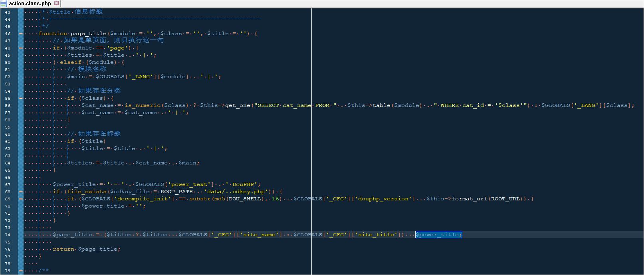Fold the file_exists if block at line 68
The image size is (644, 275).
21,192
